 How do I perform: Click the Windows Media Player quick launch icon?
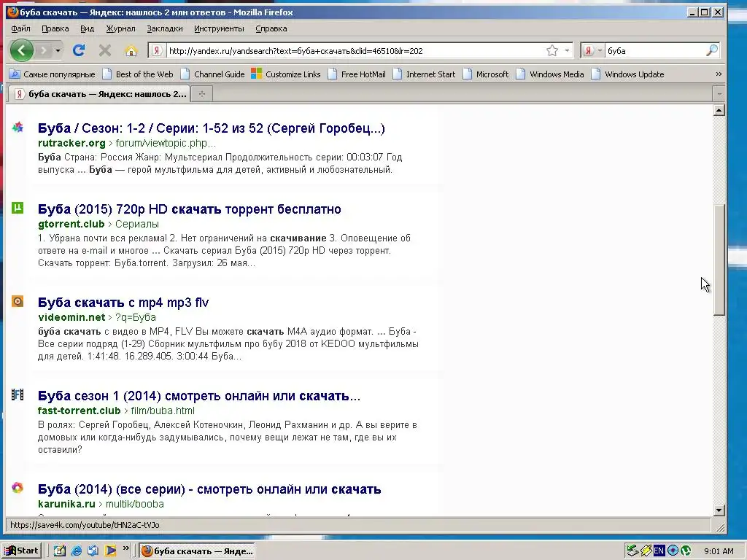(x=110, y=551)
